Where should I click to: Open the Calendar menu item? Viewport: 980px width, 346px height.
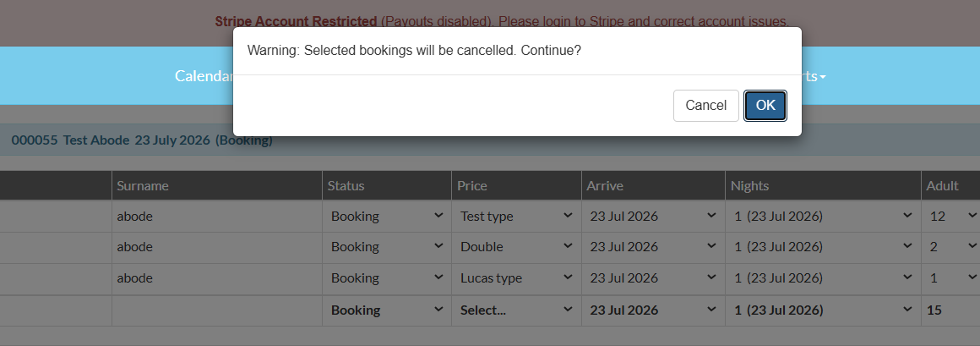[204, 75]
